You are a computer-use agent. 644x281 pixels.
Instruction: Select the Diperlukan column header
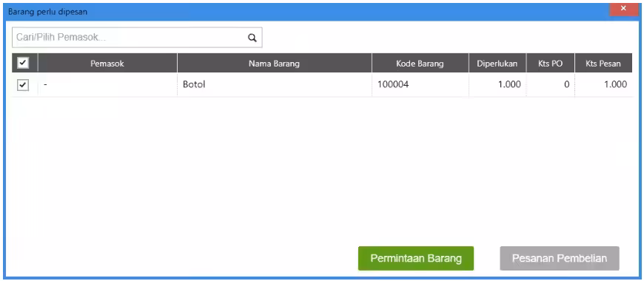pos(497,64)
